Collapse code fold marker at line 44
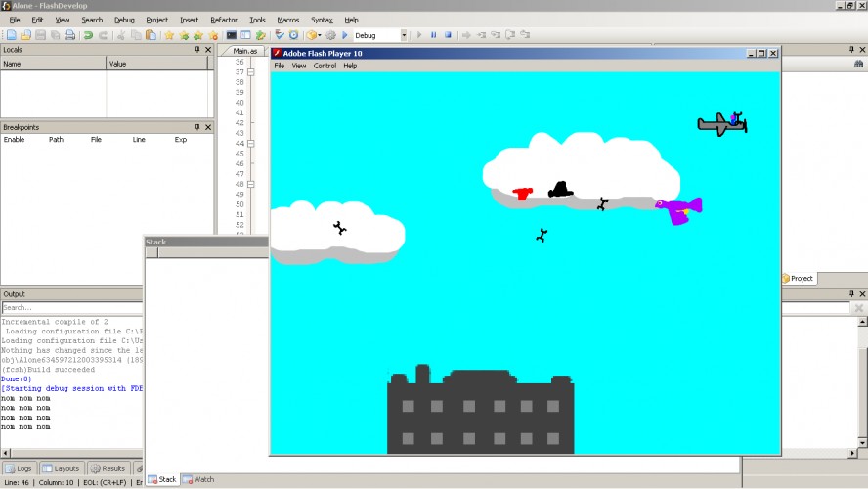 coord(251,144)
